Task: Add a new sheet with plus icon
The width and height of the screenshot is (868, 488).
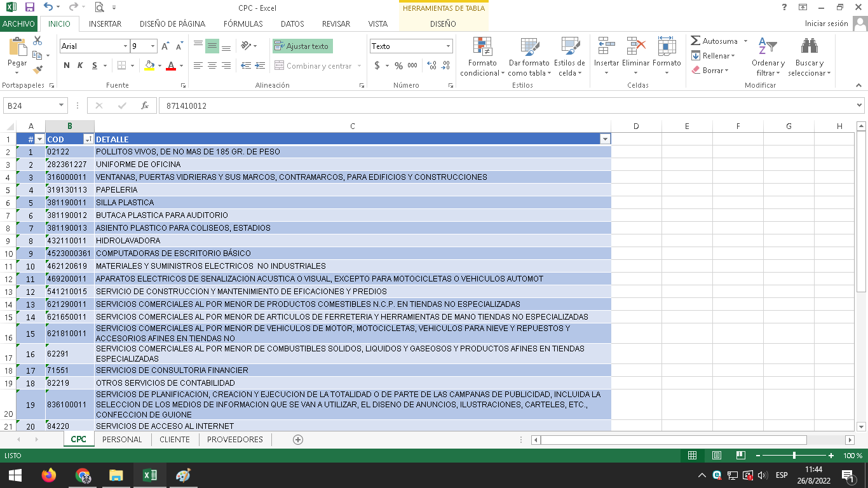Action: coord(297,440)
